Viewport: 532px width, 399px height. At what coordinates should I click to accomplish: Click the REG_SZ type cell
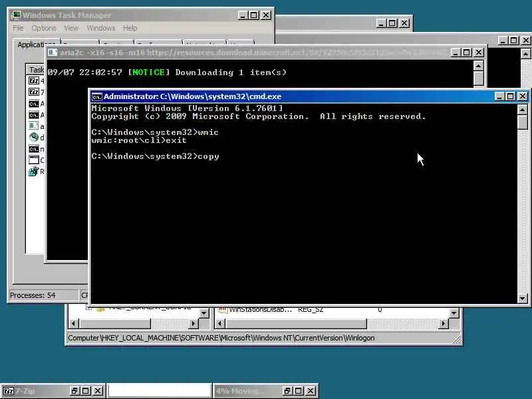click(311, 309)
